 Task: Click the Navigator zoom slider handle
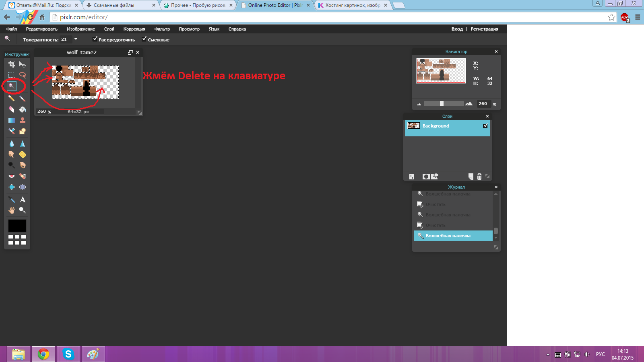[x=442, y=103]
